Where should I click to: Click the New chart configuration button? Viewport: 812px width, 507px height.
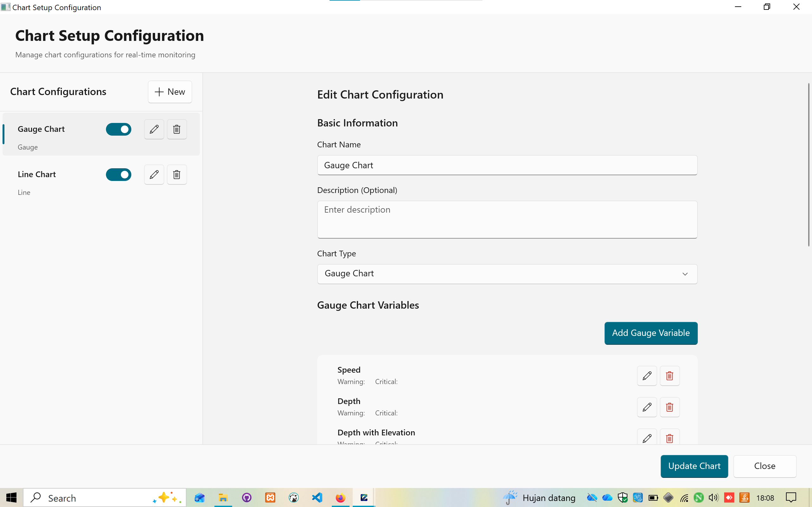coord(170,92)
